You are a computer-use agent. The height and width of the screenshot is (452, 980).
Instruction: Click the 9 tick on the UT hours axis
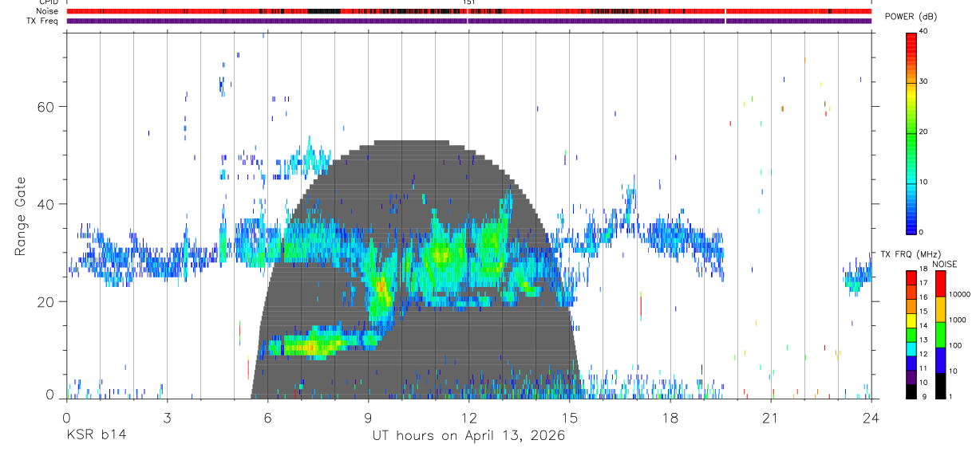pyautogui.click(x=368, y=417)
